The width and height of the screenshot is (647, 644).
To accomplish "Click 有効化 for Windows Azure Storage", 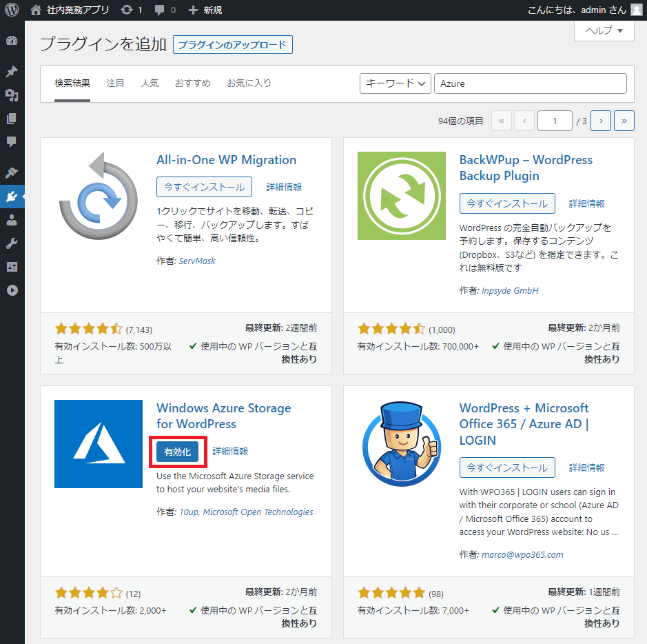I will click(x=178, y=452).
